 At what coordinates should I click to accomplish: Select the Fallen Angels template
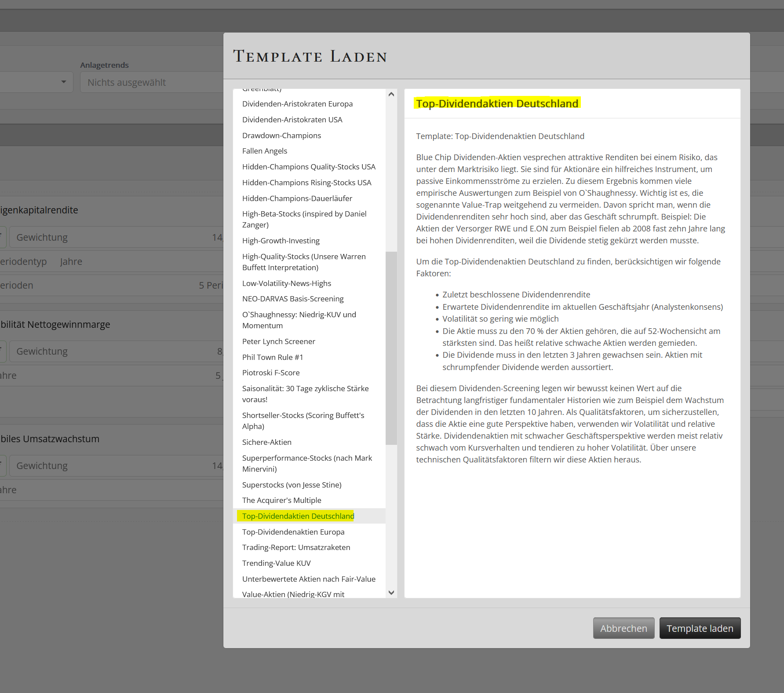coord(264,151)
